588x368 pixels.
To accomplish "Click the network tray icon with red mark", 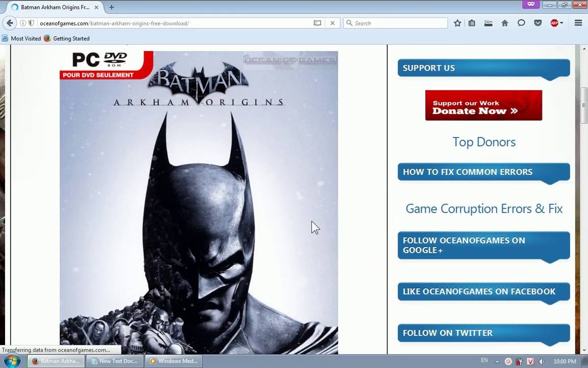I will pos(519,362).
